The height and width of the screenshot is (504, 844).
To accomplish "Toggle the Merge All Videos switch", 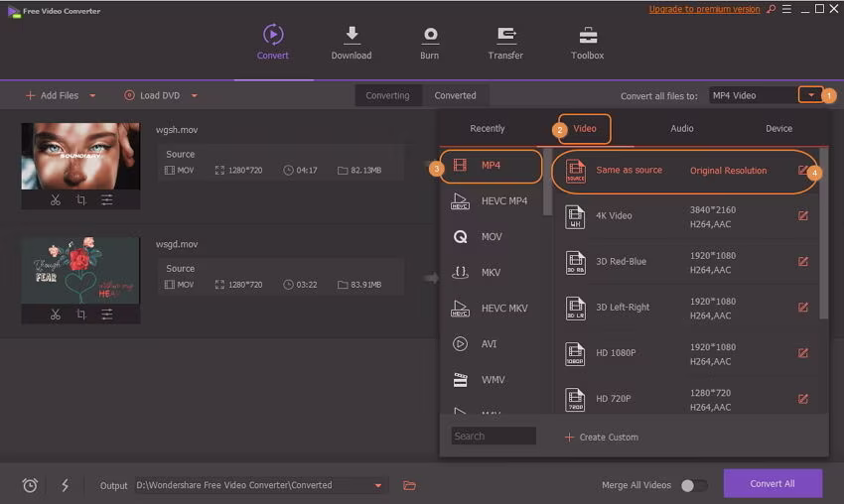I will tap(693, 486).
